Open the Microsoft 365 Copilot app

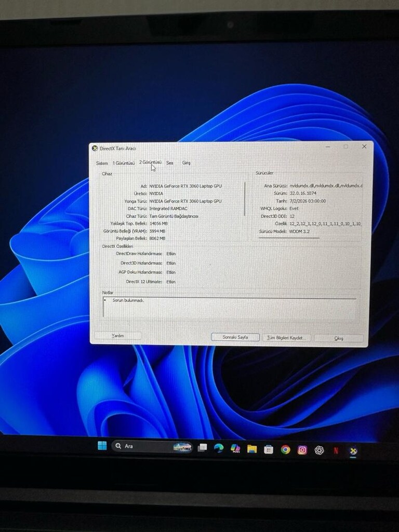pos(235,448)
